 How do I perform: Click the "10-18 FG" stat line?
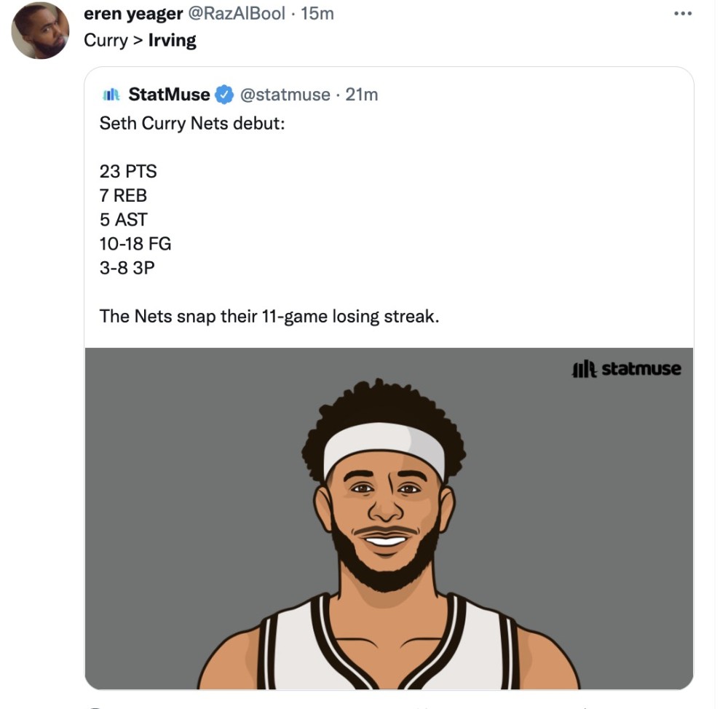[x=135, y=244]
